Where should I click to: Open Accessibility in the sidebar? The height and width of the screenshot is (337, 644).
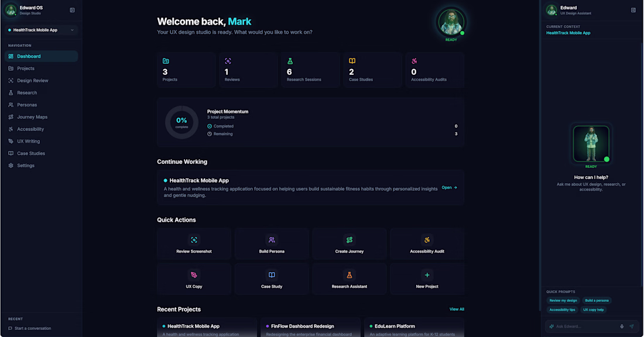41,129
